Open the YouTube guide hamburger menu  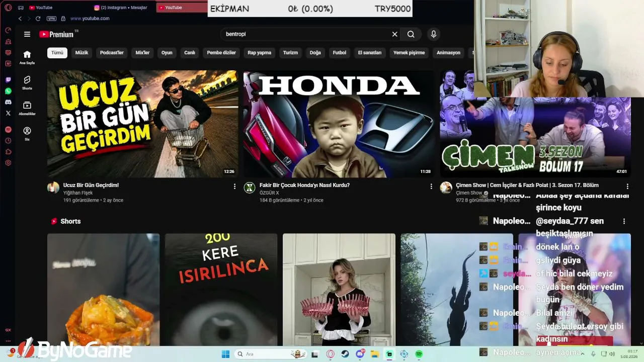coord(27,34)
